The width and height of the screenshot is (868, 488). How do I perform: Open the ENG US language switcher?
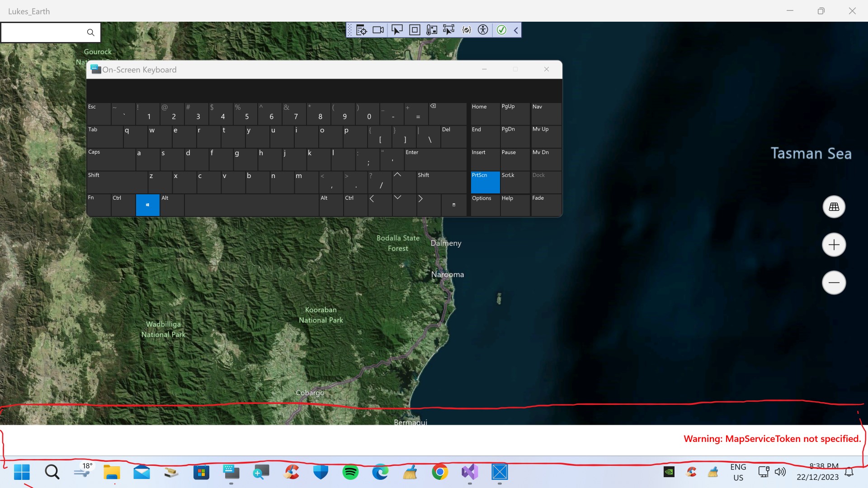point(738,472)
